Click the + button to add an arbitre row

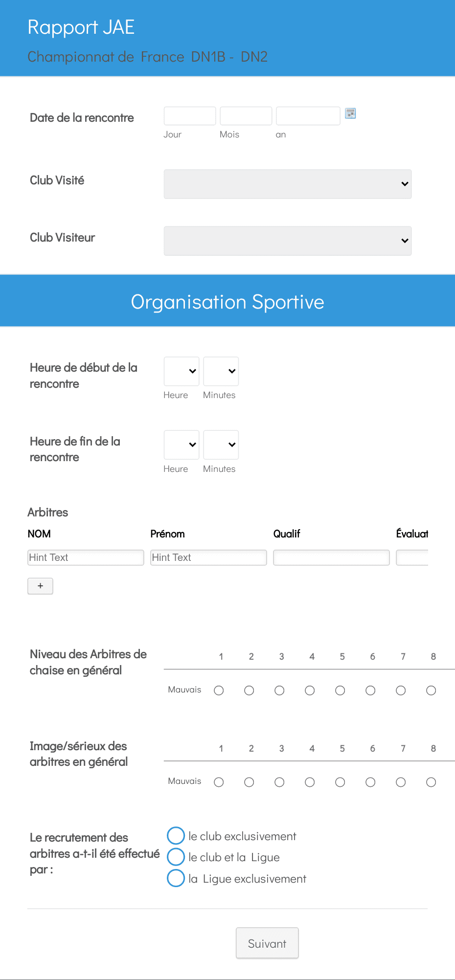[x=40, y=586]
